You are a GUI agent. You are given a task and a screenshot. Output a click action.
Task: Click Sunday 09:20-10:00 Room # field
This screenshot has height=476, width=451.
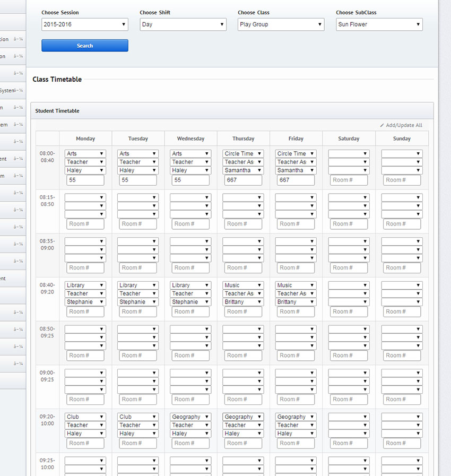pyautogui.click(x=402, y=443)
